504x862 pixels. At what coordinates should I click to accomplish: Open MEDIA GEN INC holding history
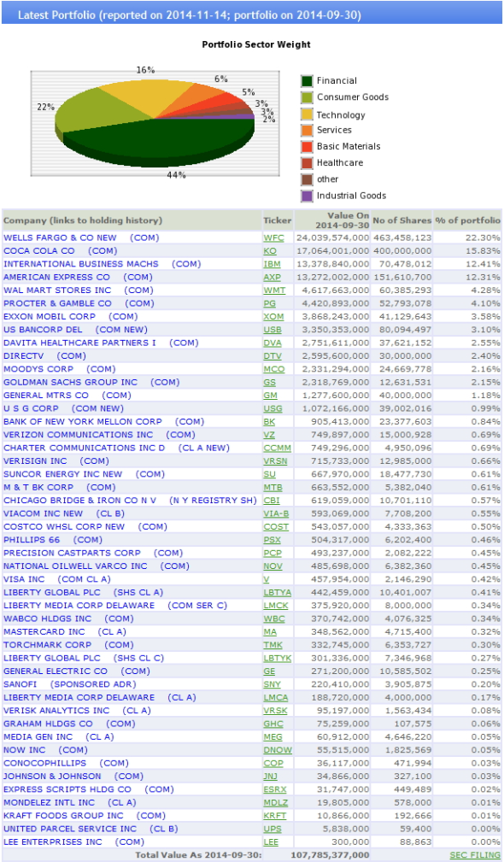point(58,736)
